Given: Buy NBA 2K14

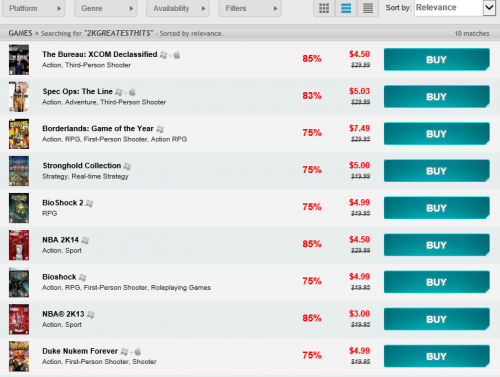Looking at the screenshot, I should tap(437, 245).
